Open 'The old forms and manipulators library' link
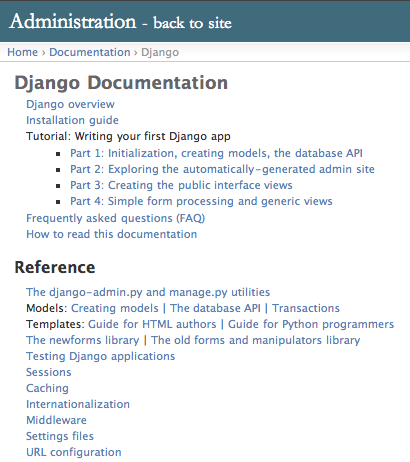The width and height of the screenshot is (410, 462). (x=255, y=340)
